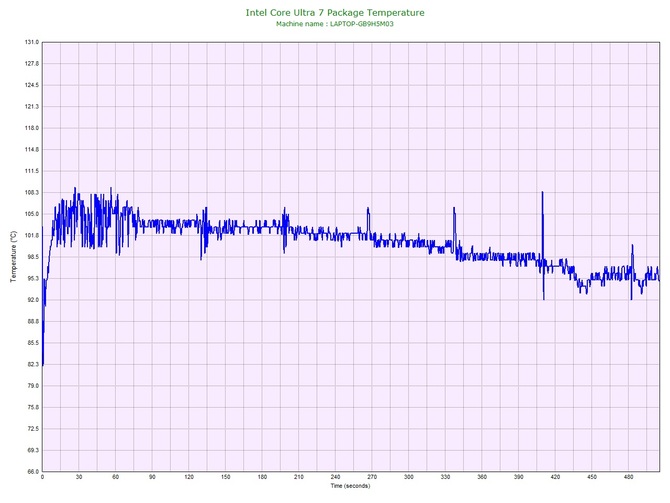Click the 98.5 temperature value
This screenshot has width=670, height=503.
pos(33,257)
